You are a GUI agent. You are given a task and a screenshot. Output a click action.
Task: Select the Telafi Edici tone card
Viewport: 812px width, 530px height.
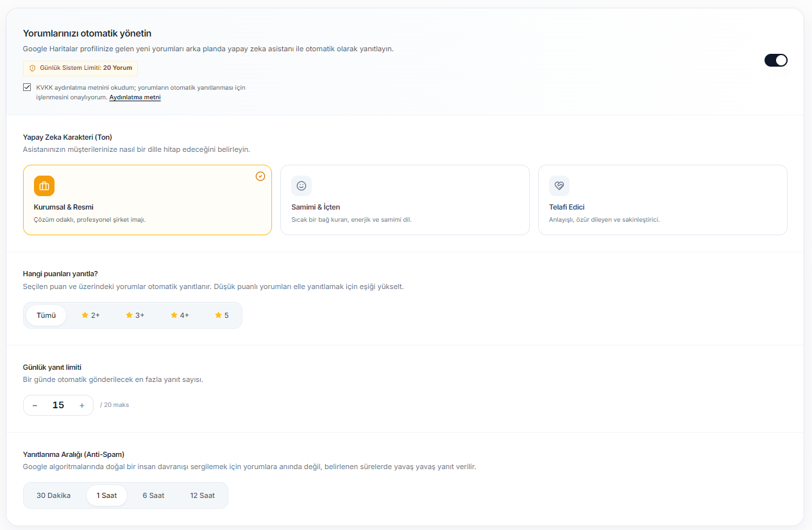pyautogui.click(x=663, y=200)
